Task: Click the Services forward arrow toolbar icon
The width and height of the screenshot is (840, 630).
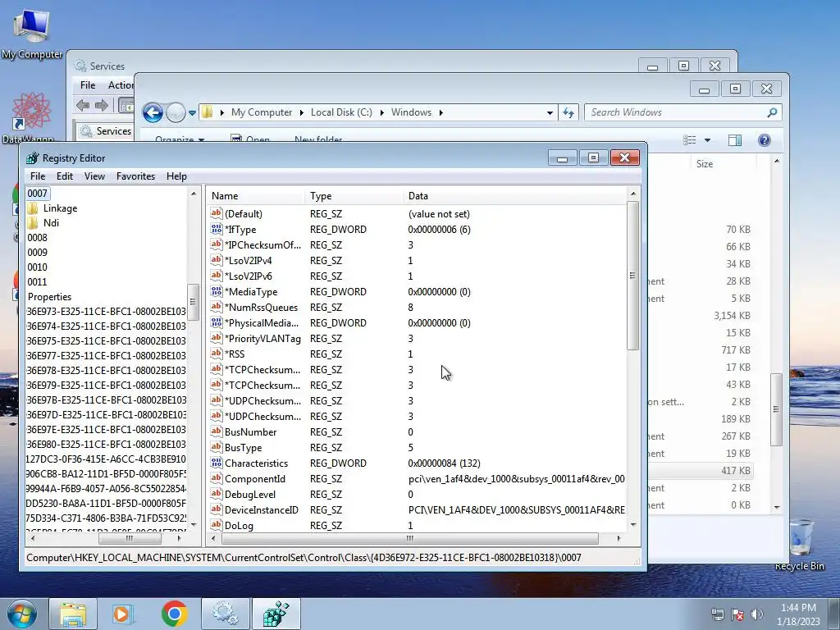Action: (x=102, y=106)
